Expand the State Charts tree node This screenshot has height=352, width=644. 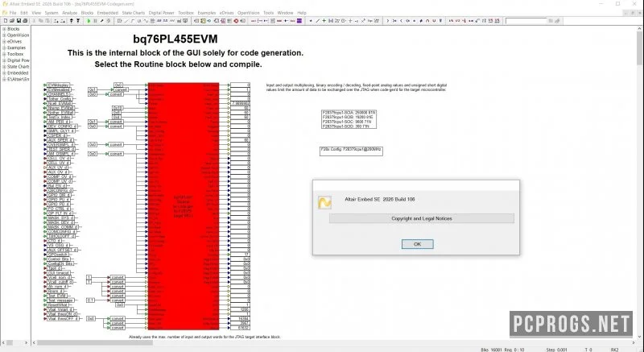pos(4,67)
